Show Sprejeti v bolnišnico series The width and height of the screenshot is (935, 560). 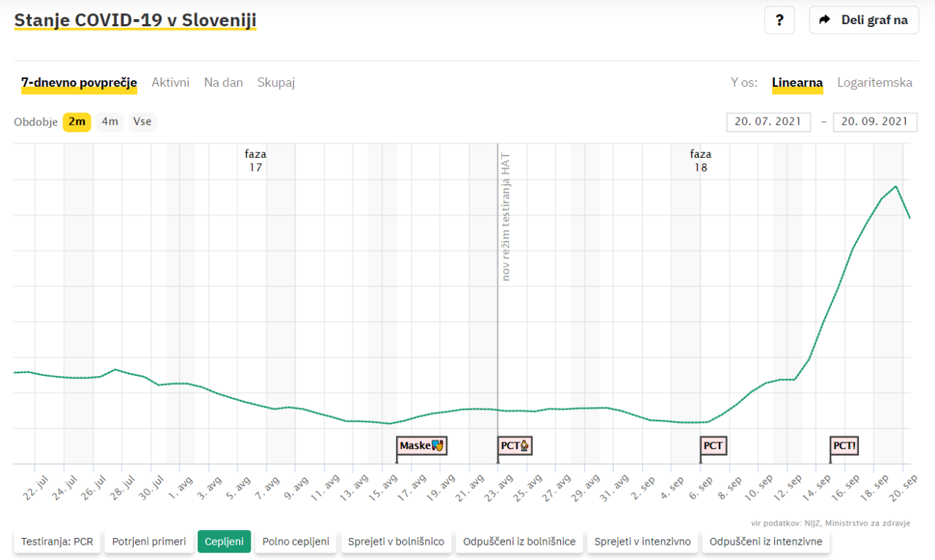coord(396,542)
